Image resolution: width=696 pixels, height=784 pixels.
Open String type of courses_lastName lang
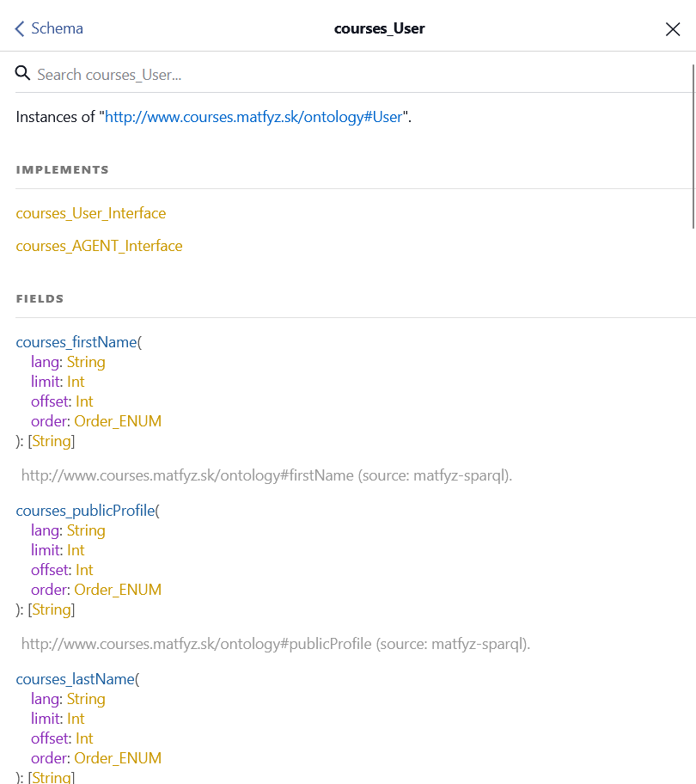86,699
